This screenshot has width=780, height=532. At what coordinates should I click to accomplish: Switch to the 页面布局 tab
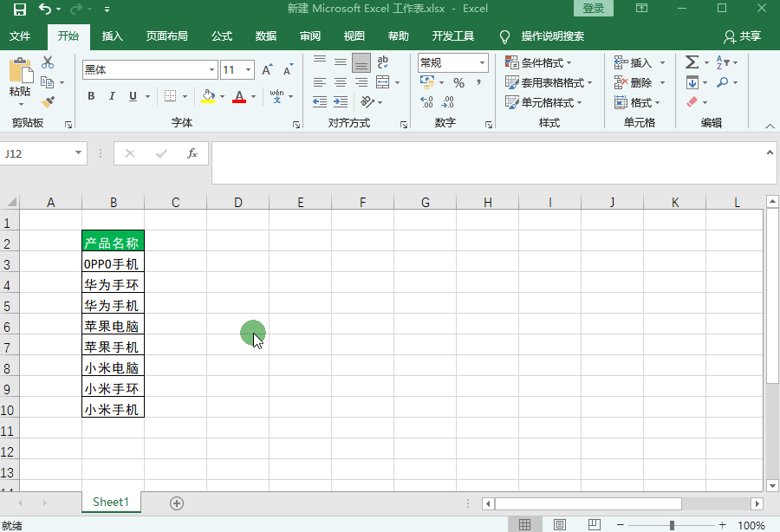pyautogui.click(x=166, y=36)
